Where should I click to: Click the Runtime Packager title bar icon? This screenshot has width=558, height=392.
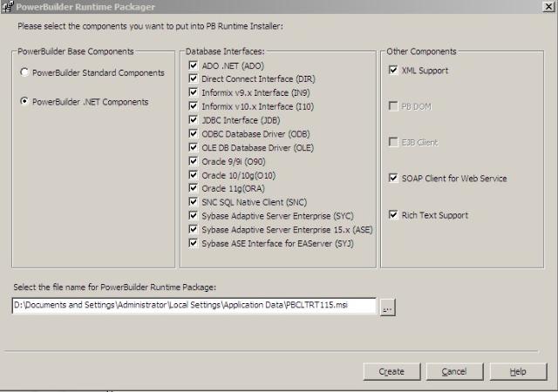pos(7,6)
